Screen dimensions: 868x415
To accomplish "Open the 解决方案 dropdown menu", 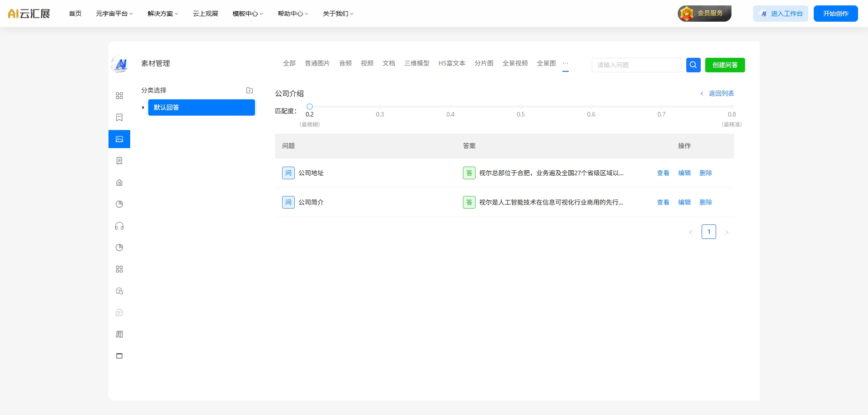I will pyautogui.click(x=162, y=14).
